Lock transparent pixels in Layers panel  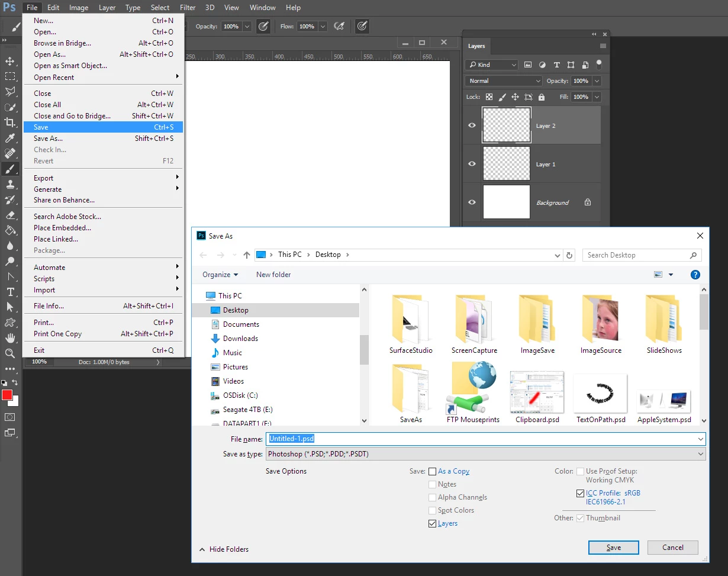click(x=489, y=97)
